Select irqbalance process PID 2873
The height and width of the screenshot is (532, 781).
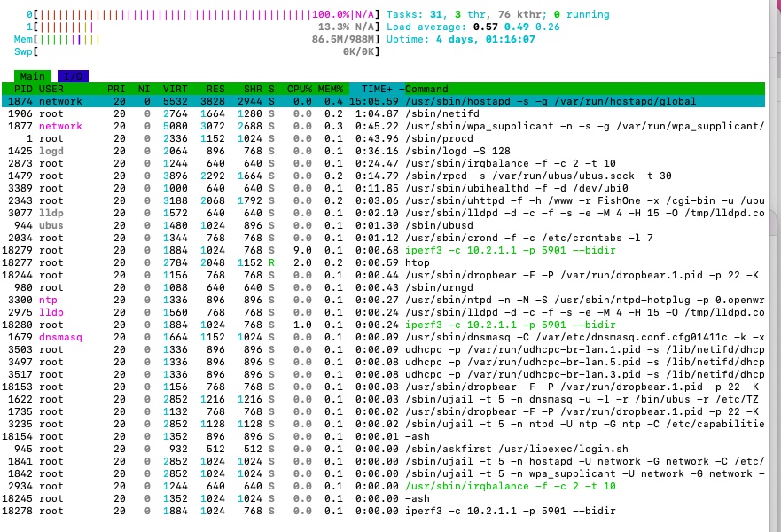[383, 163]
